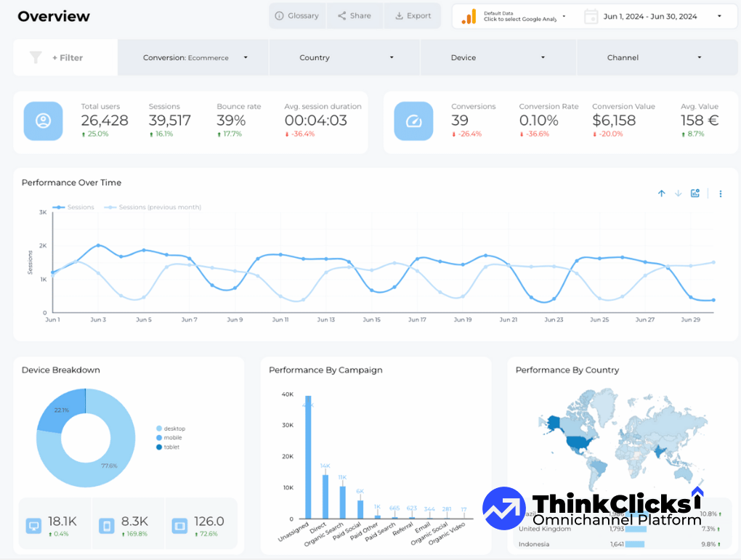The width and height of the screenshot is (741, 560).
Task: Click the up arrow icon above the sessions chart
Action: [x=661, y=193]
